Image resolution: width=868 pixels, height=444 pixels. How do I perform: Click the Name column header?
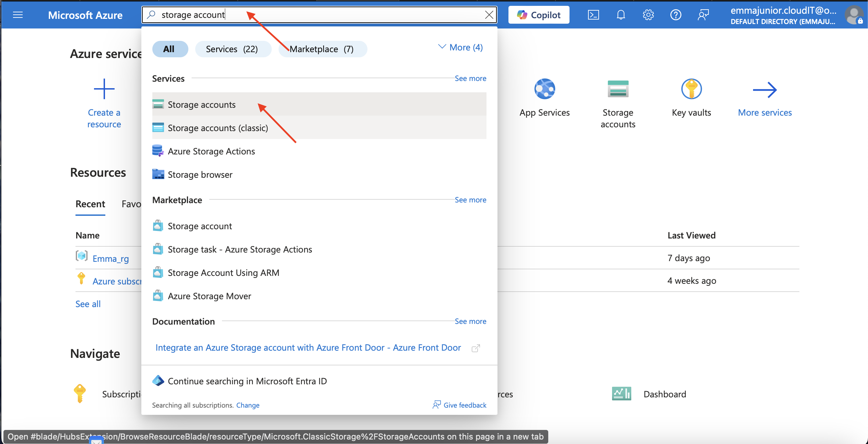coord(87,235)
